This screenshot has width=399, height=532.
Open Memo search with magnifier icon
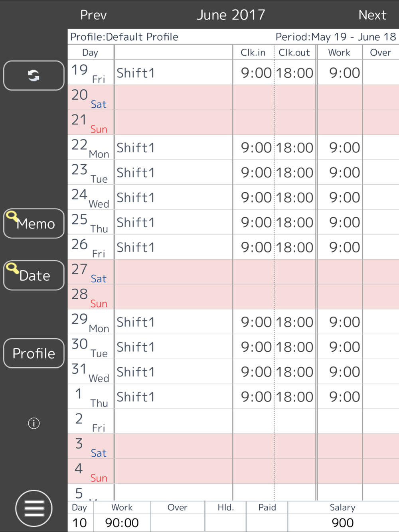[x=34, y=223]
